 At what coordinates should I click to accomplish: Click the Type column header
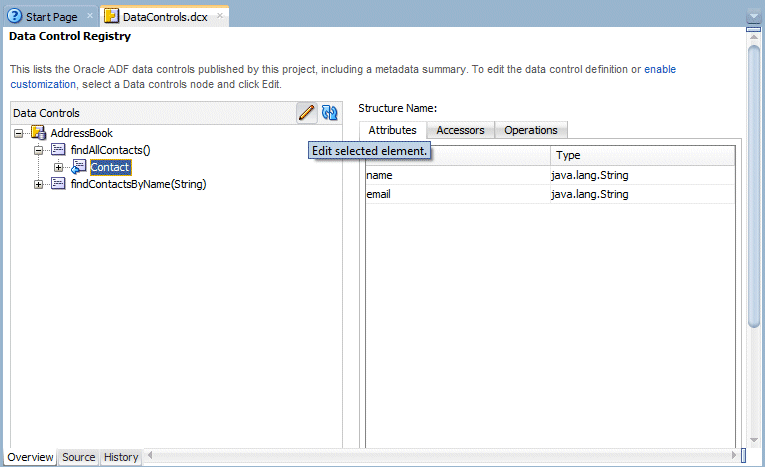(643, 155)
